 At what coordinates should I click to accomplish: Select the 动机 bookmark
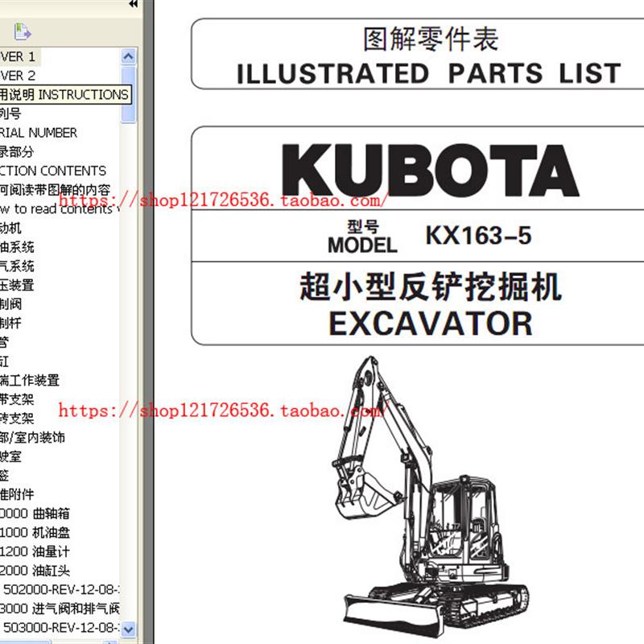click(x=11, y=228)
